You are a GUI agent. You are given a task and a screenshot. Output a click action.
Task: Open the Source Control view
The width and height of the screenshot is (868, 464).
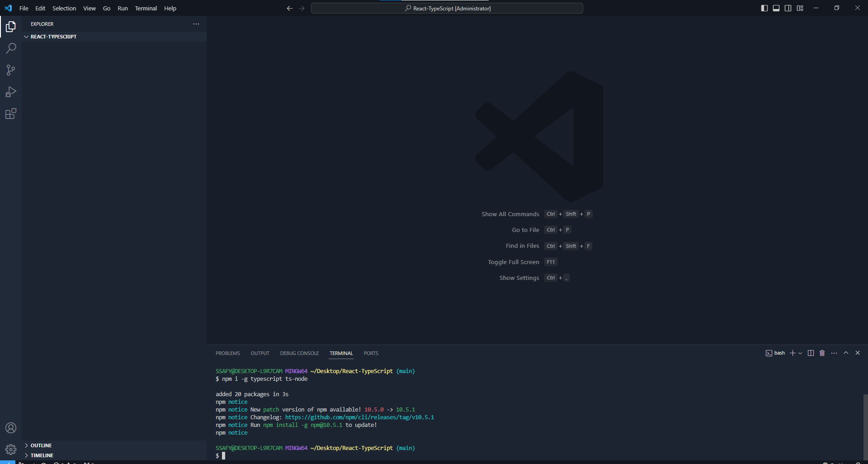[x=11, y=70]
